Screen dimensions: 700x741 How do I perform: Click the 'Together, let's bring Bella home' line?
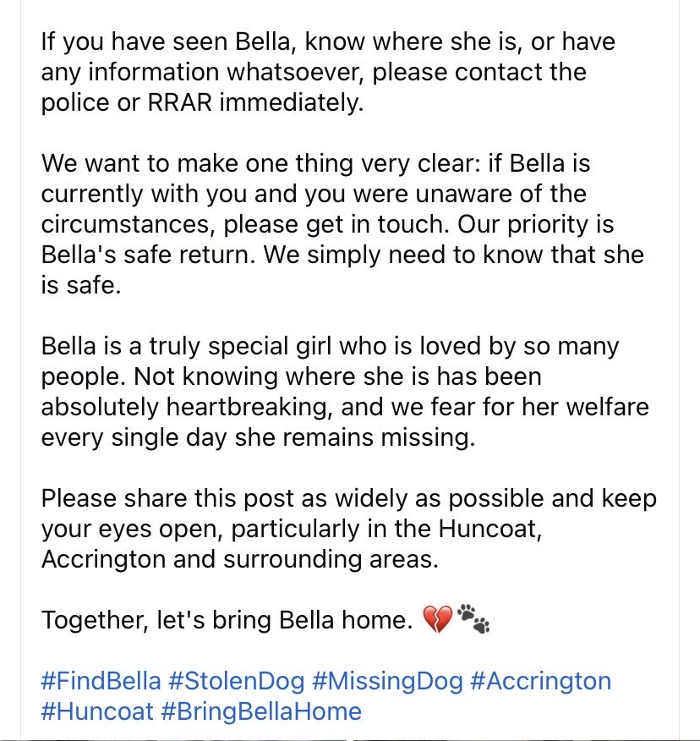pos(227,620)
